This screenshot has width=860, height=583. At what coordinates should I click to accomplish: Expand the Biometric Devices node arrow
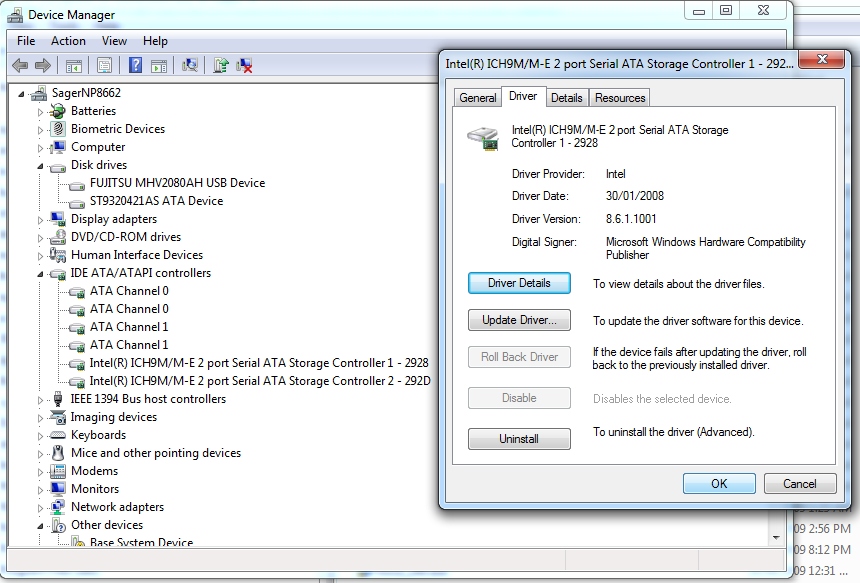coord(40,130)
